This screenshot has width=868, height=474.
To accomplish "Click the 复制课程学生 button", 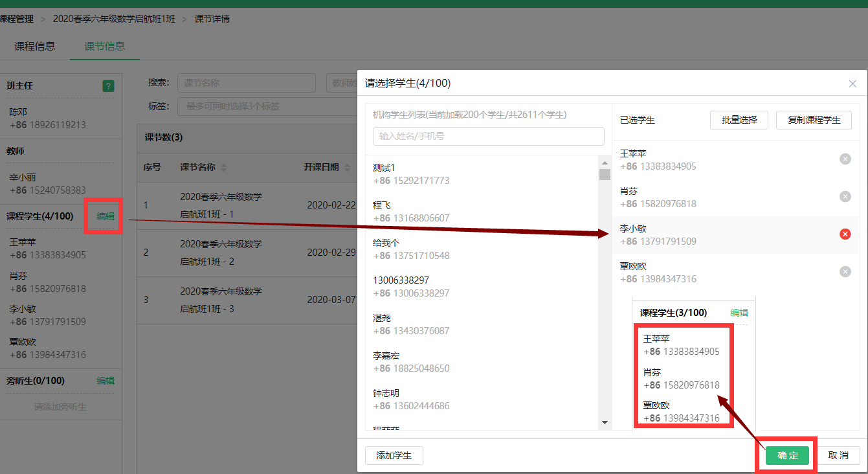I will coord(814,120).
